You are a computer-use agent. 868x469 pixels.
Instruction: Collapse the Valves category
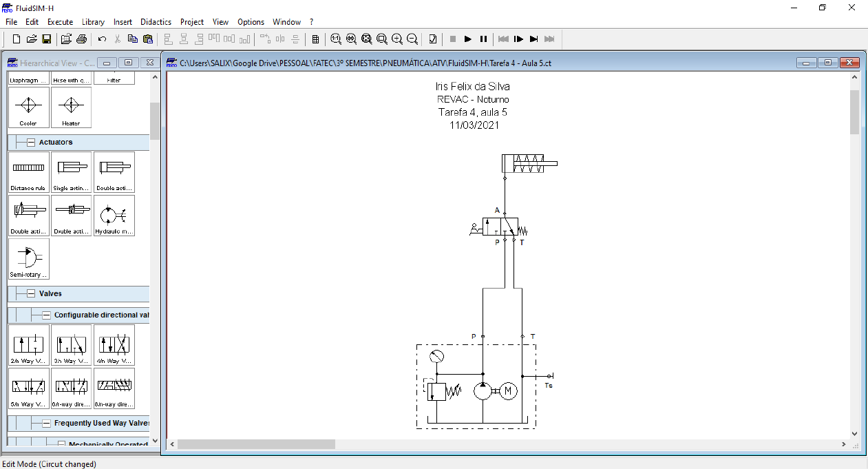(31, 293)
